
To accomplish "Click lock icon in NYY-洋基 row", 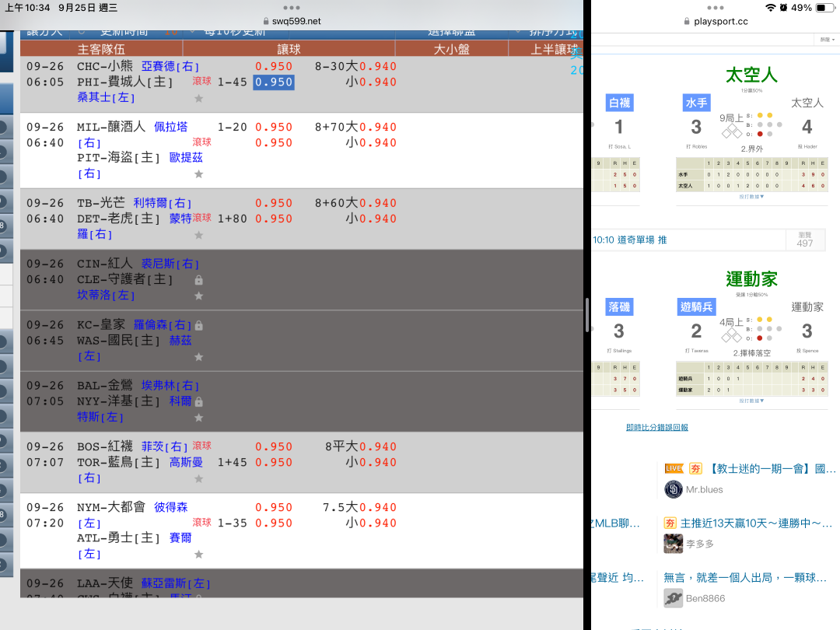I will 199,402.
